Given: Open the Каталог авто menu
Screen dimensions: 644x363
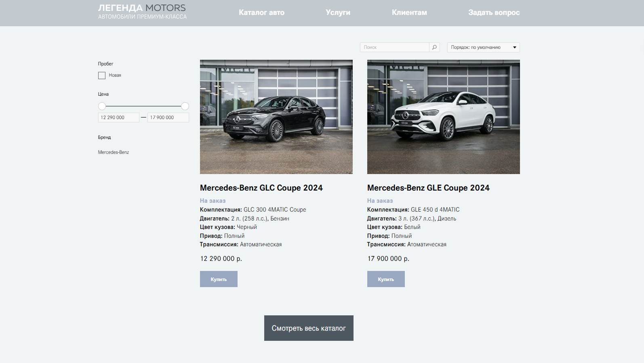Looking at the screenshot, I should [x=261, y=13].
